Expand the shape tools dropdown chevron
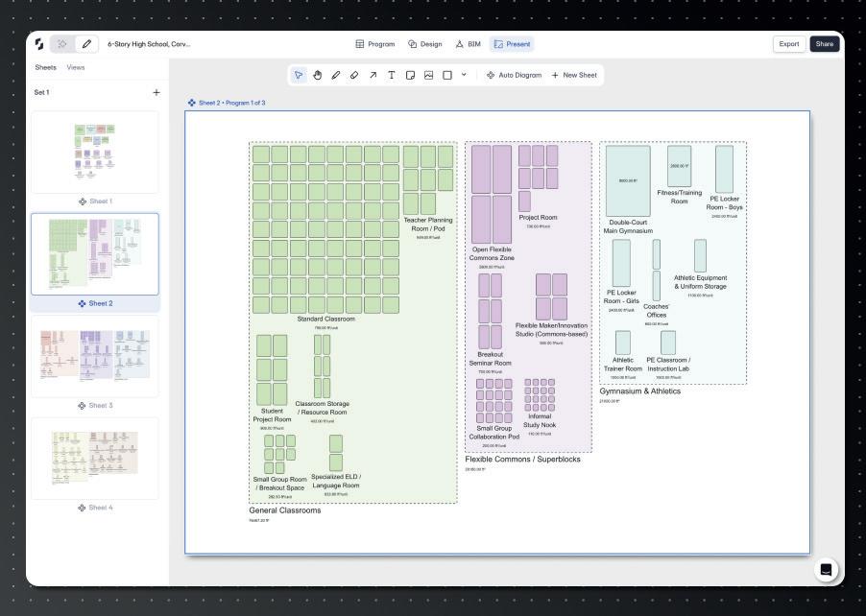The image size is (866, 616). [464, 75]
